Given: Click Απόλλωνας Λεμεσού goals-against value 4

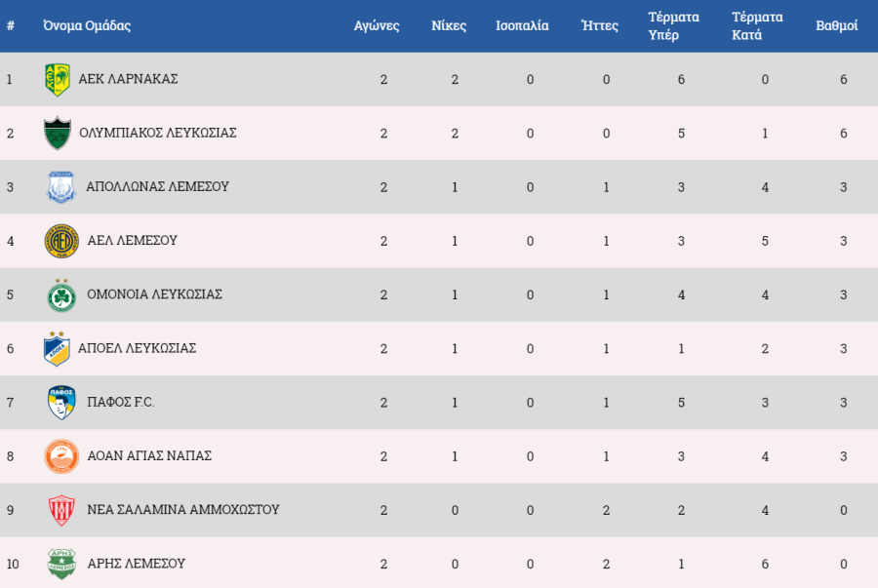Looking at the screenshot, I should click(x=765, y=187).
